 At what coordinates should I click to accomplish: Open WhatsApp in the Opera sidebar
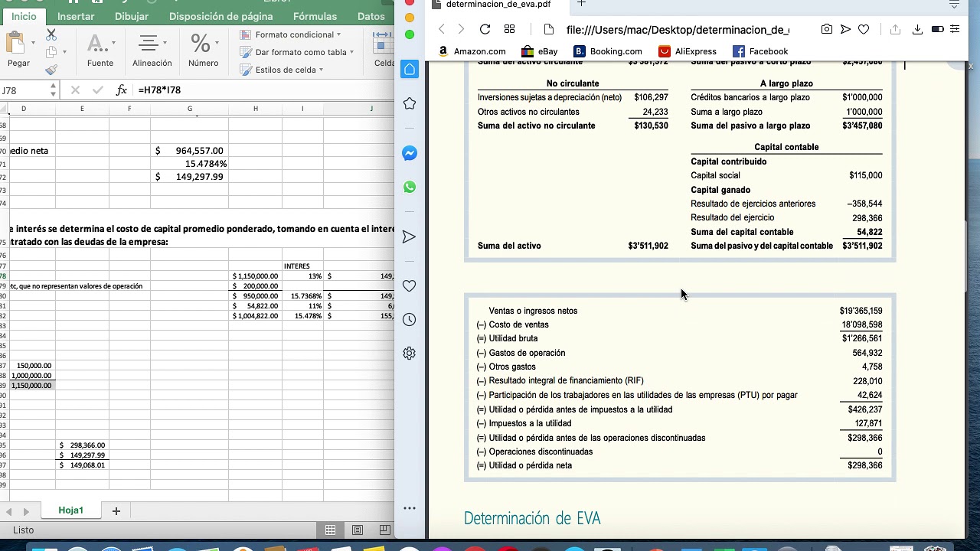410,187
